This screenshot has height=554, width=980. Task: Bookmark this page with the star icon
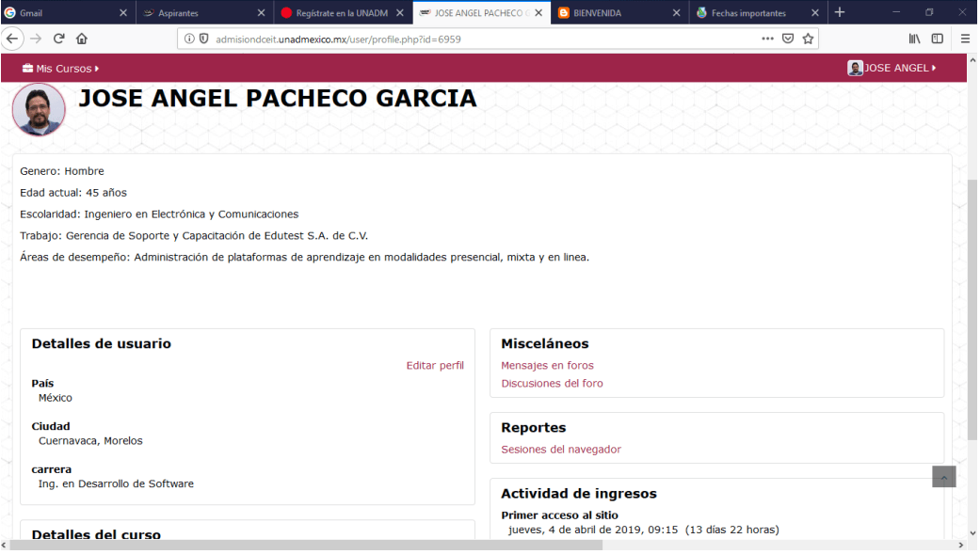coord(808,39)
